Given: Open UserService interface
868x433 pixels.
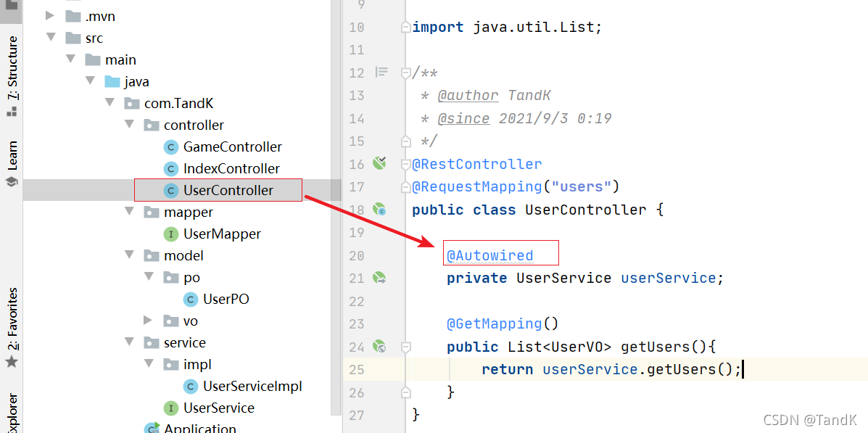Looking at the screenshot, I should click(x=219, y=408).
